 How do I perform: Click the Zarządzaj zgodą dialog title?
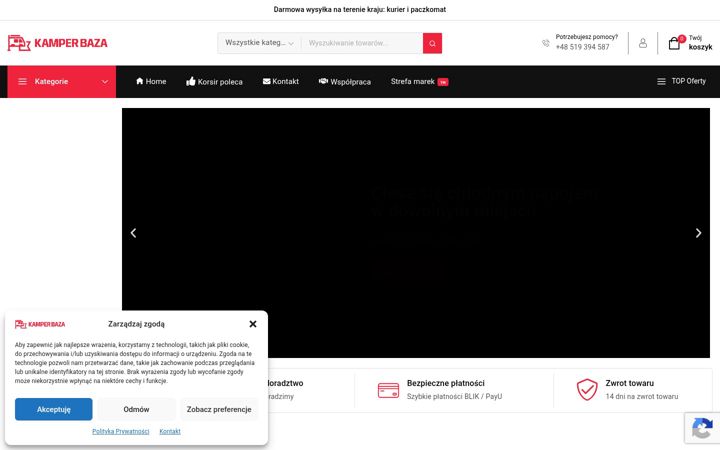(136, 324)
